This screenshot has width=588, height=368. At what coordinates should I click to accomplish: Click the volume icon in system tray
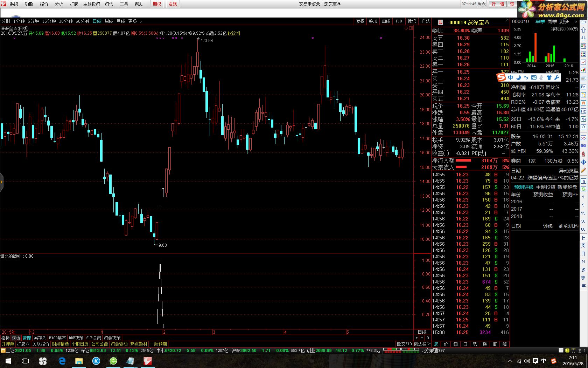coord(527,361)
